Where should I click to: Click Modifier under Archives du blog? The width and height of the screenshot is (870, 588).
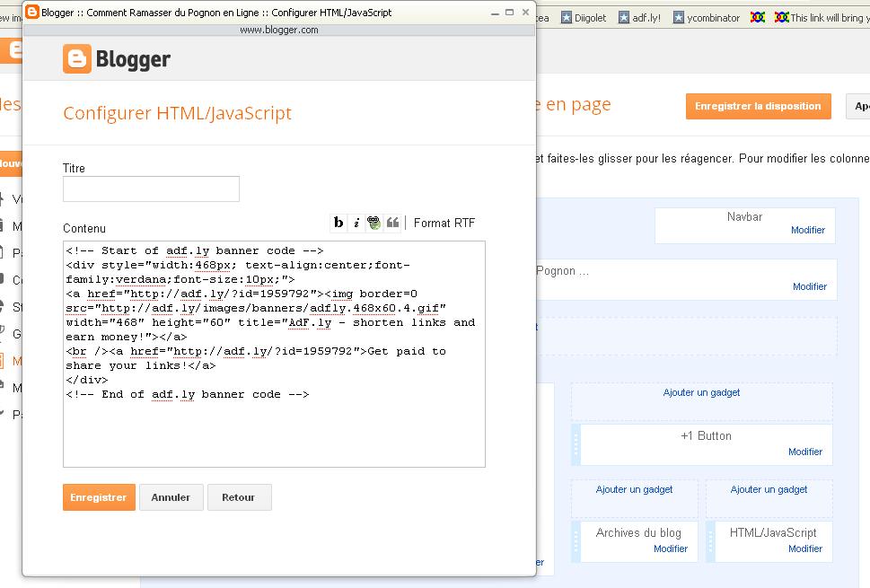pyautogui.click(x=671, y=549)
